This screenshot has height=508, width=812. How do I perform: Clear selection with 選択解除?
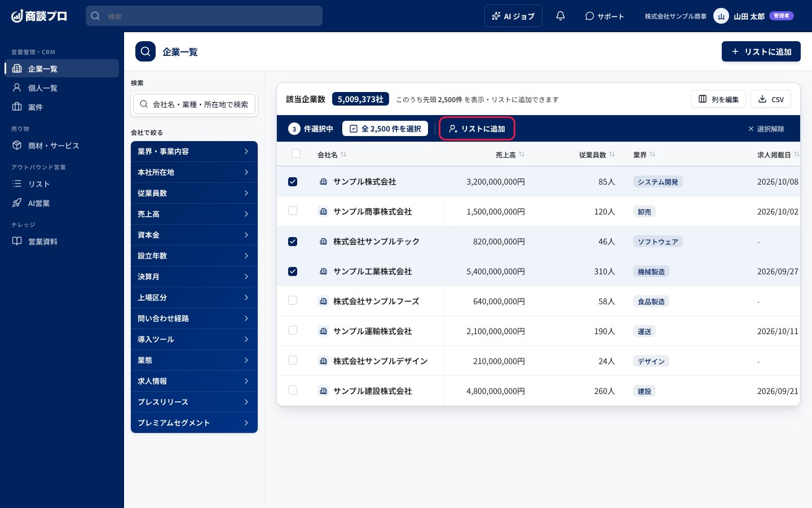click(766, 129)
